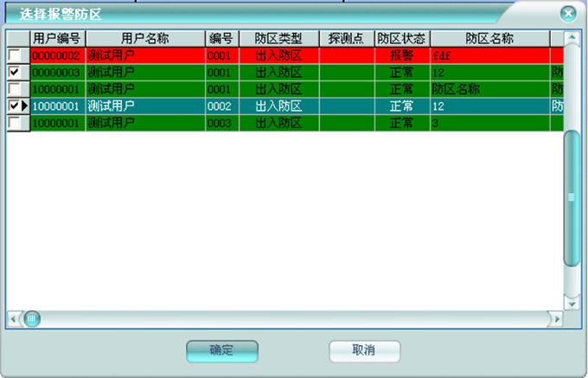This screenshot has width=588, height=378.
Task: Uncheck the checkbox for user 00000003
Action: click(x=14, y=72)
